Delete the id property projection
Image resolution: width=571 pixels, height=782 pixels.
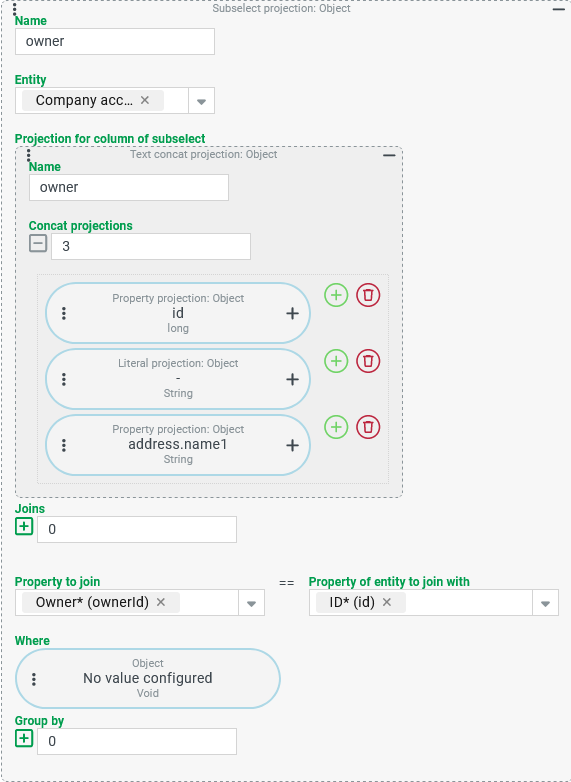click(x=368, y=295)
